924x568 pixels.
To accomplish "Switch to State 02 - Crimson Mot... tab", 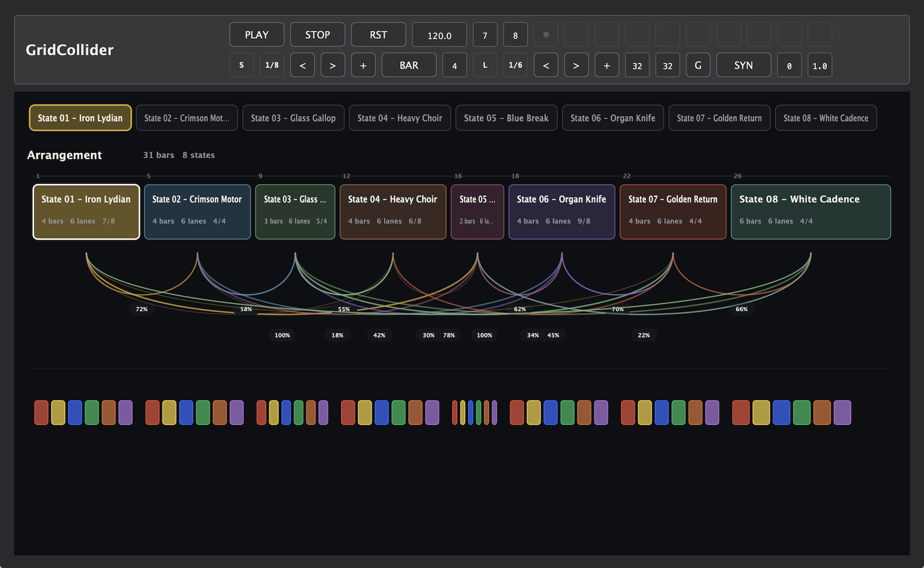I will [x=187, y=118].
